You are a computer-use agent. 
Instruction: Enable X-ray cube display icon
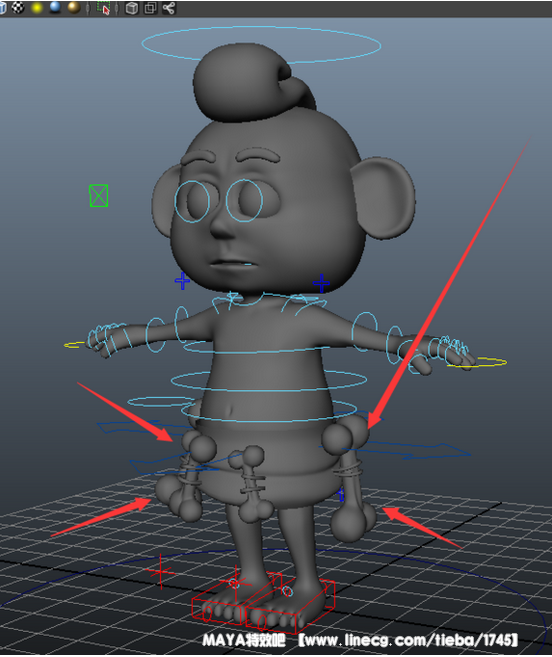132,8
